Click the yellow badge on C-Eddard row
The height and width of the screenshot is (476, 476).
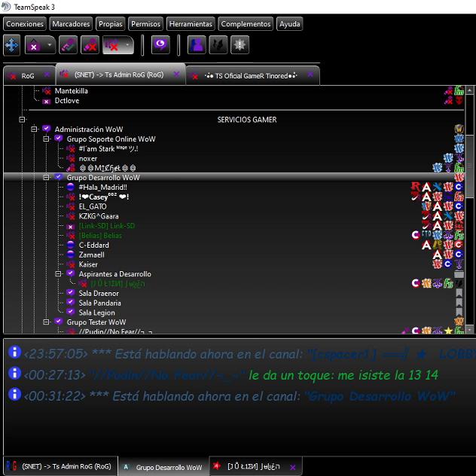click(x=438, y=244)
